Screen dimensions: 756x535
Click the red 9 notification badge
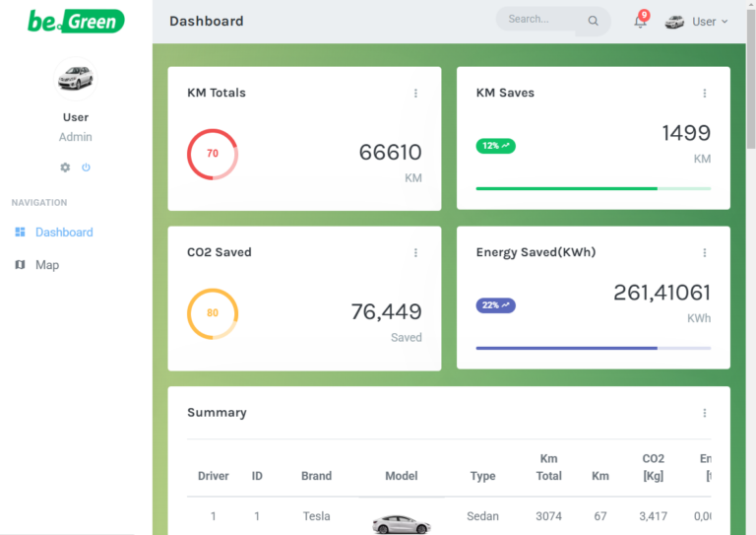(644, 15)
